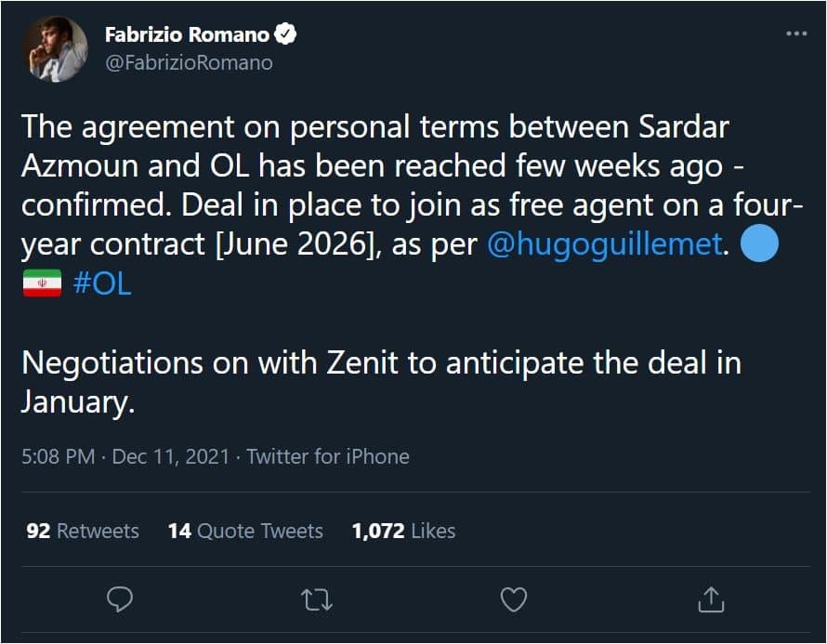Image resolution: width=827 pixels, height=644 pixels.
Task: Like the tweet with the heart icon
Action: pos(514,599)
